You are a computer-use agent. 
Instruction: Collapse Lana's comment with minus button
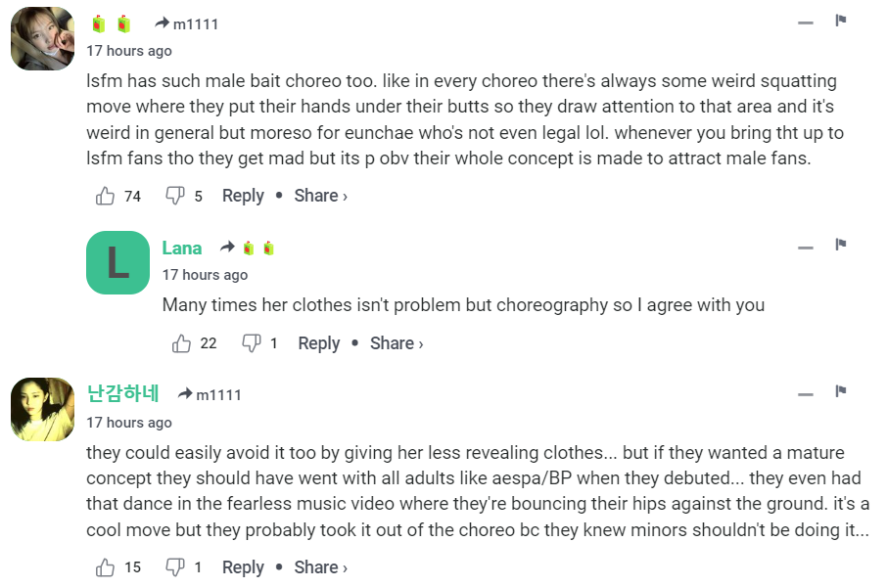coord(806,248)
